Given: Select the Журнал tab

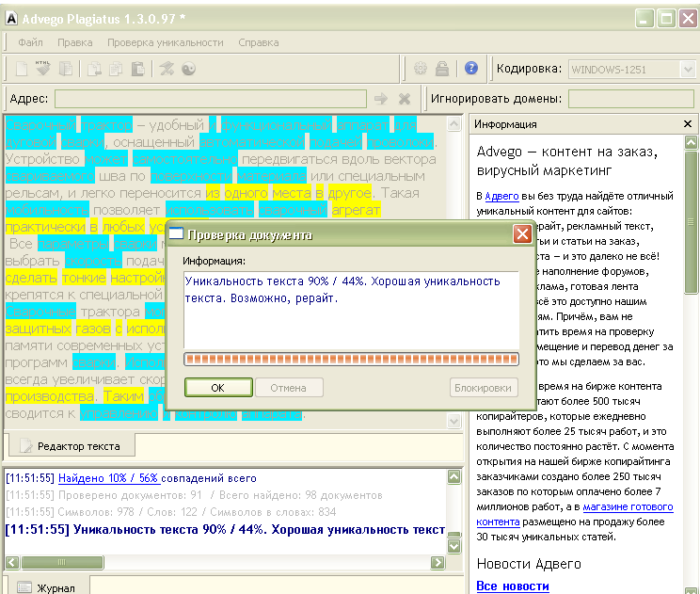Looking at the screenshot, I should 55,587.
